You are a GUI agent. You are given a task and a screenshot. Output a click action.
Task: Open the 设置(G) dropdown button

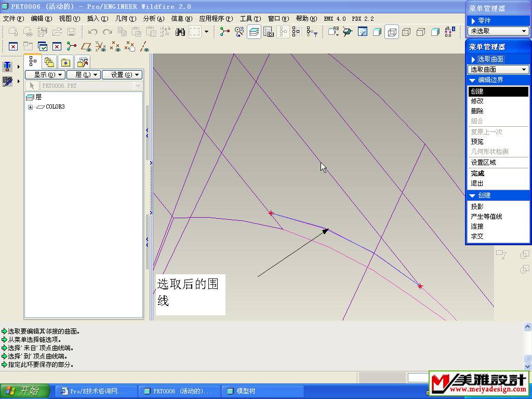point(122,75)
